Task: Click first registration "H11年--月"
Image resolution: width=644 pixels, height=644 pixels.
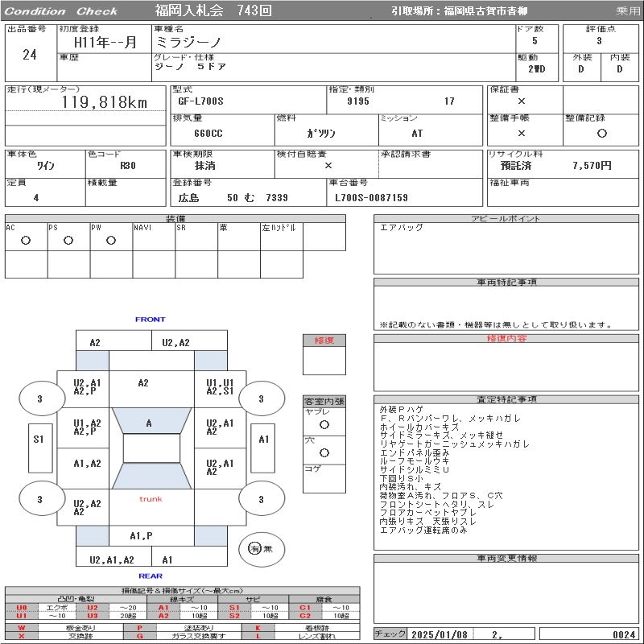Action: pyautogui.click(x=105, y=42)
